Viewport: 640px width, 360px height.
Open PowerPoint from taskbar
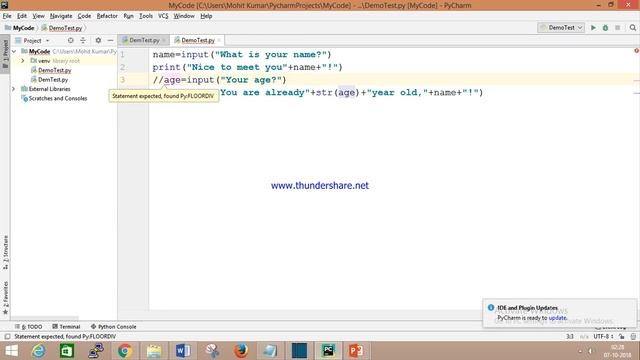coord(356,351)
